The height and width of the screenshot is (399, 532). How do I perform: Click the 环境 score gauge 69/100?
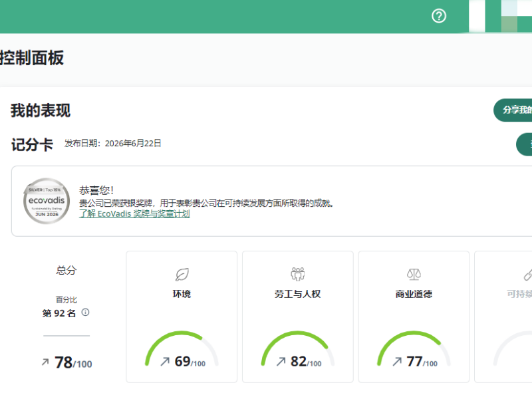point(182,350)
